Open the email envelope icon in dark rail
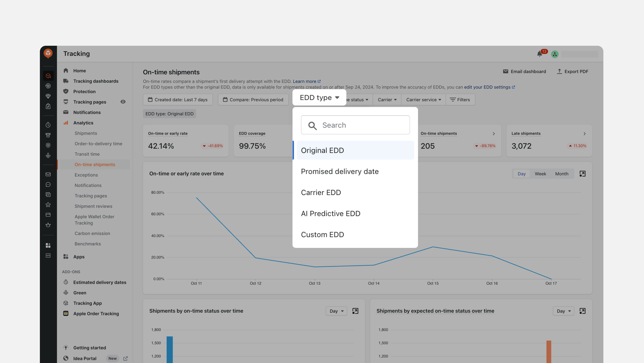 point(48,174)
